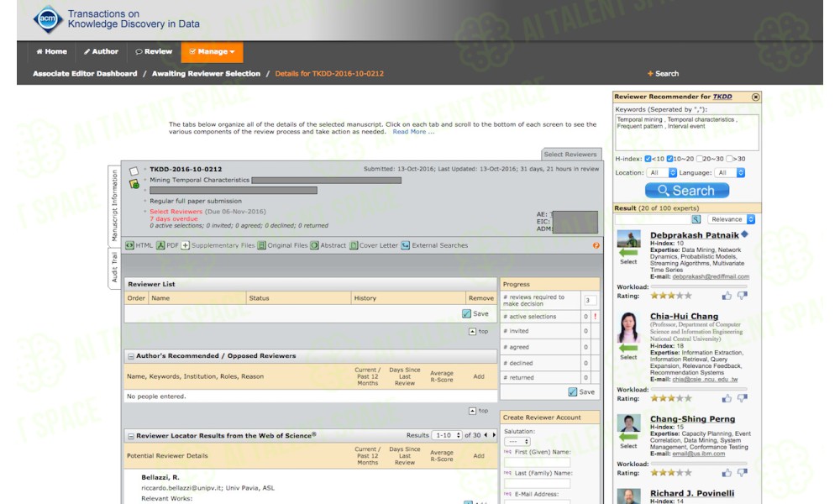Go to previous Web of Science results page
Viewport: 840px width, 504px height.
point(486,435)
